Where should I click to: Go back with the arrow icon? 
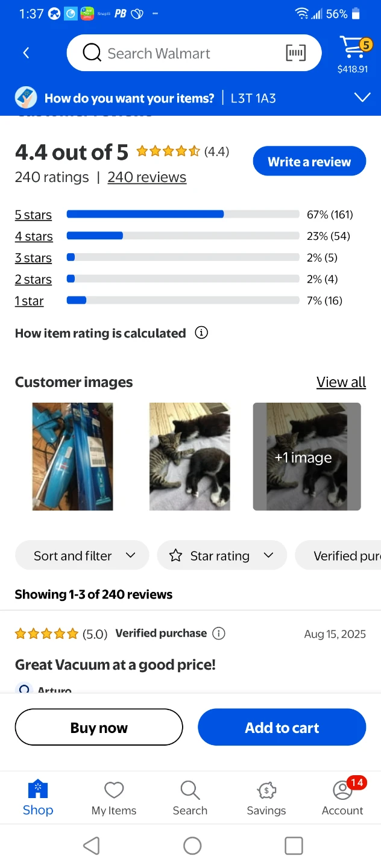click(x=26, y=53)
